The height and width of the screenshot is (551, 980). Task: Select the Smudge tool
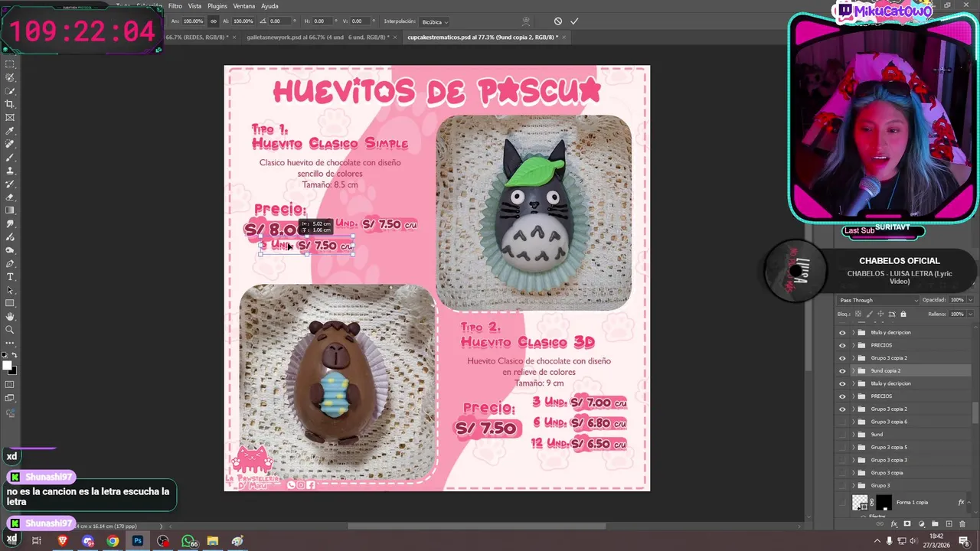click(10, 223)
